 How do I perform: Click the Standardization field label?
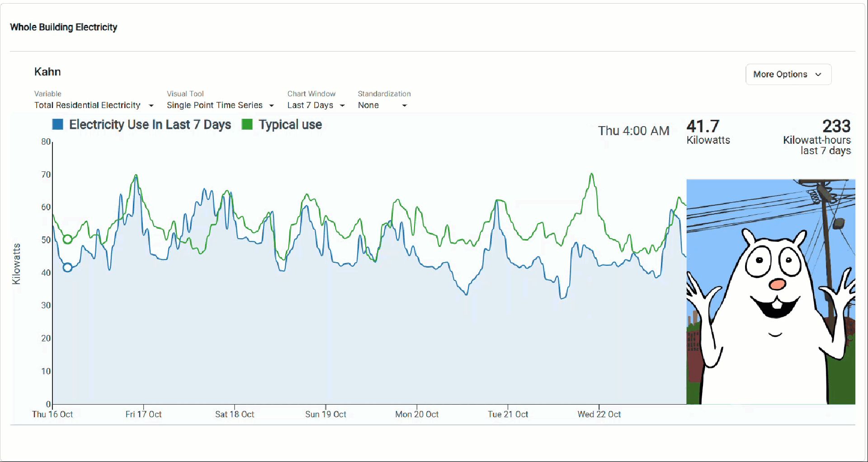point(384,94)
